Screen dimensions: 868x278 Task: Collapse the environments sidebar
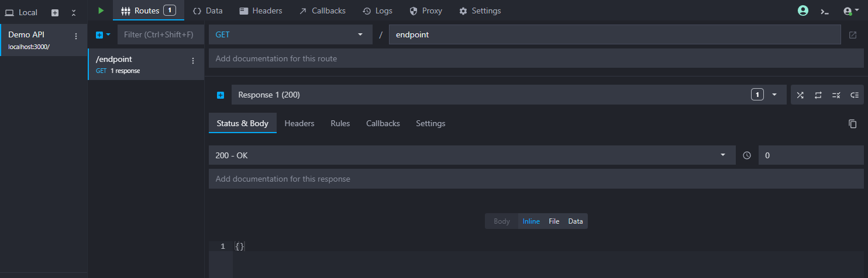click(74, 12)
